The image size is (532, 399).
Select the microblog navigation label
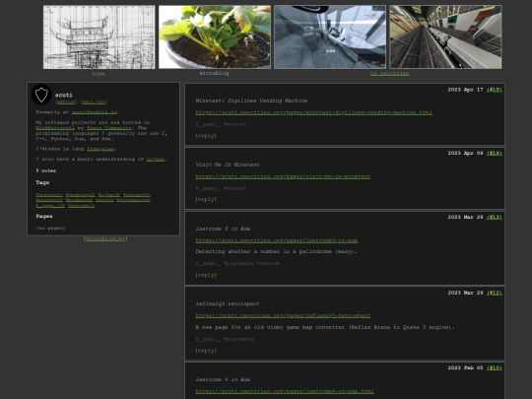click(x=214, y=73)
